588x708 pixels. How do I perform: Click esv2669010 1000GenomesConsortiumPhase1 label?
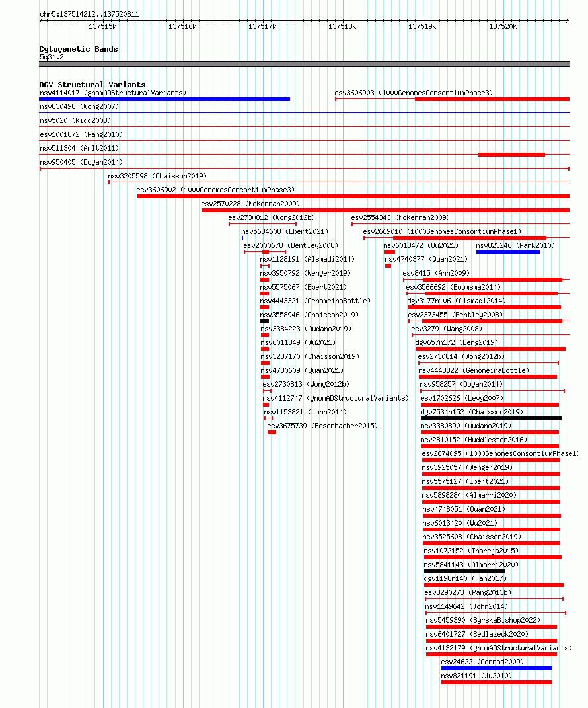(x=442, y=231)
